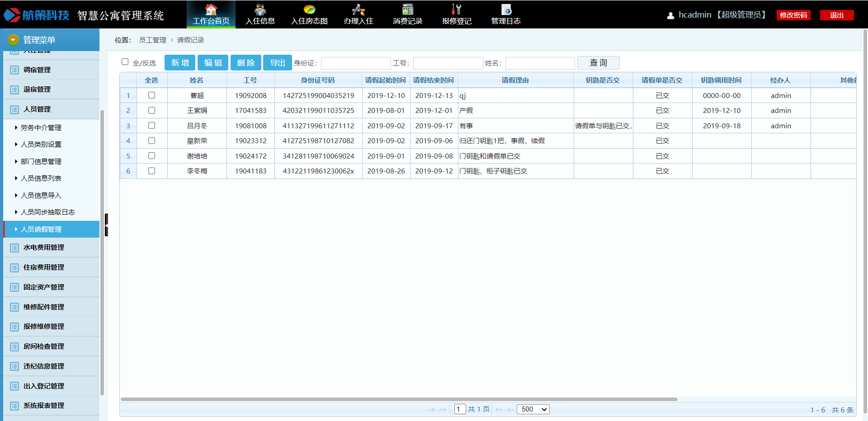This screenshot has height=421, width=868.
Task: Click the 入住信息 people icon
Action: point(260,9)
